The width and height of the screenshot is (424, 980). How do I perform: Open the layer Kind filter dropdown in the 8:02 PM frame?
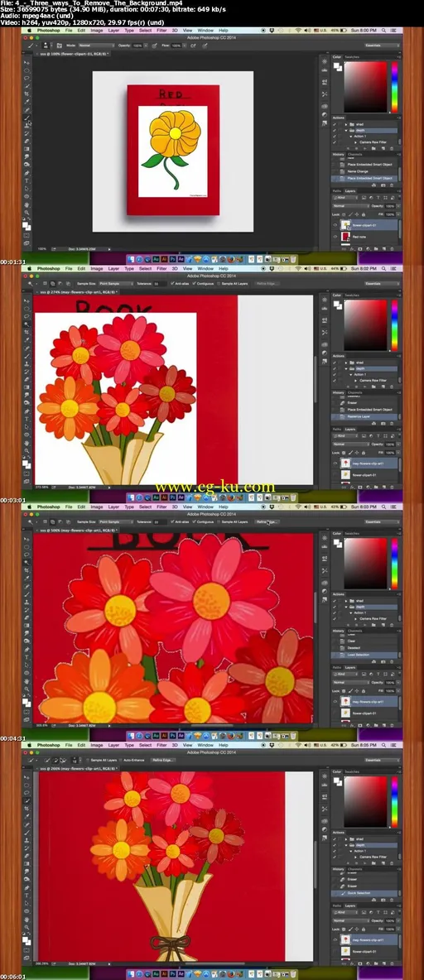(x=345, y=436)
